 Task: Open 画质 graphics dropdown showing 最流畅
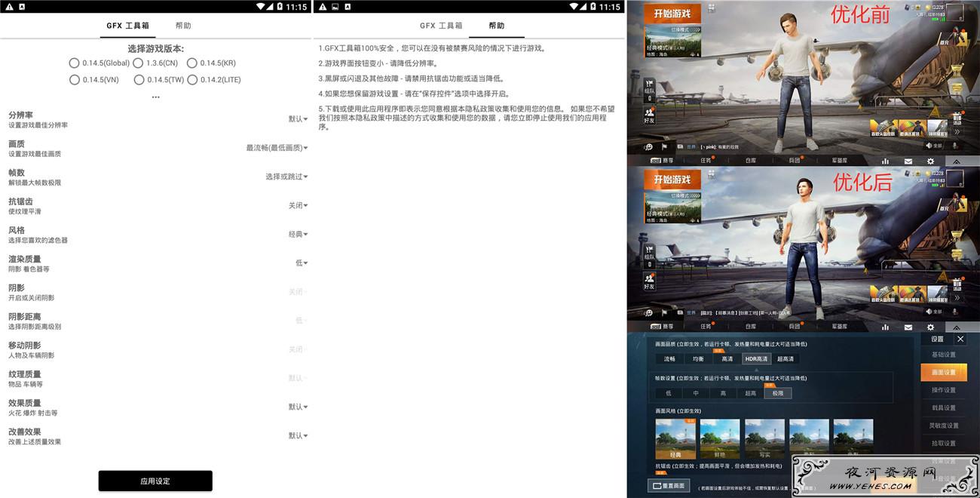[277, 148]
